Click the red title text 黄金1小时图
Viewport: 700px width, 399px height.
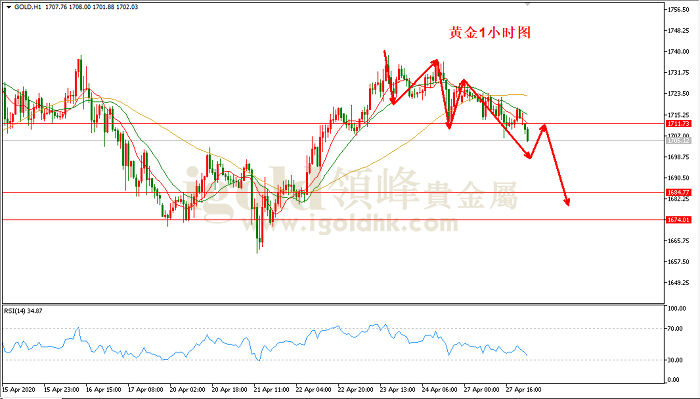pyautogui.click(x=490, y=33)
